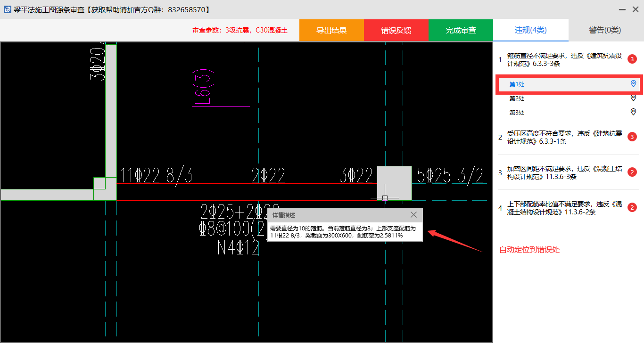Close the 详情描述 popup

413,215
